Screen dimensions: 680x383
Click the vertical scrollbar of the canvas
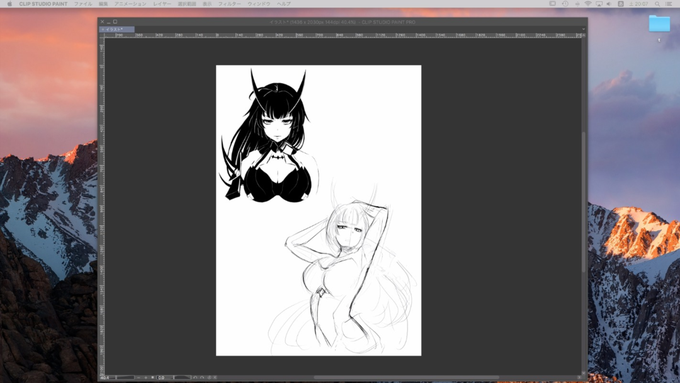pos(584,202)
